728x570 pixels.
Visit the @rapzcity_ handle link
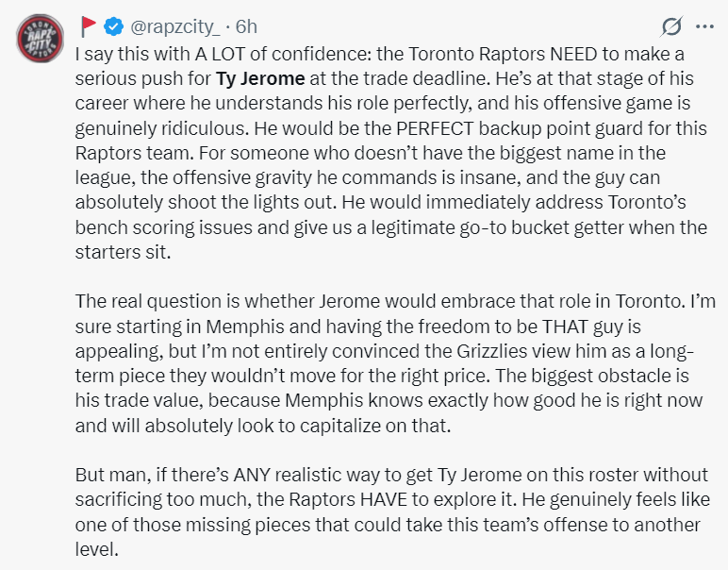coord(175,27)
